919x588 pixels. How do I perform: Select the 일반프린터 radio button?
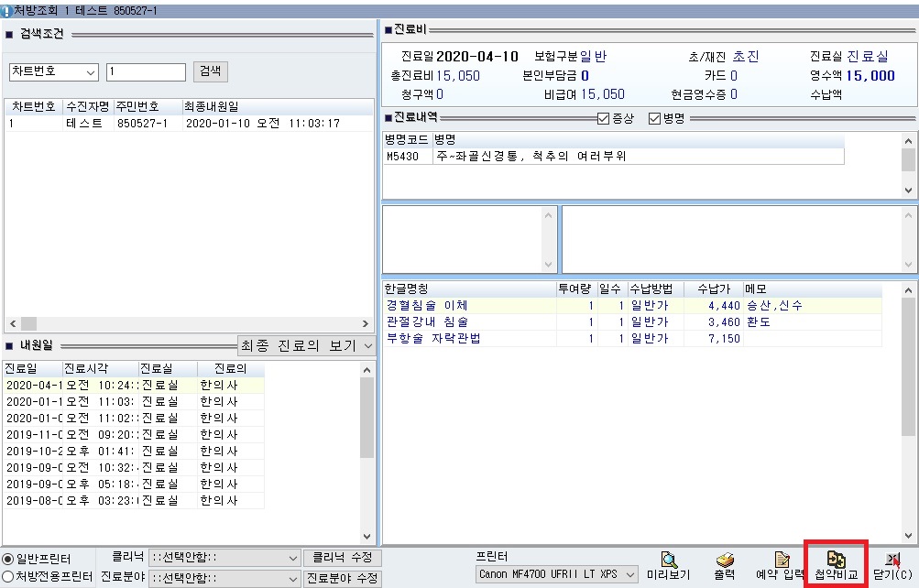coord(7,558)
